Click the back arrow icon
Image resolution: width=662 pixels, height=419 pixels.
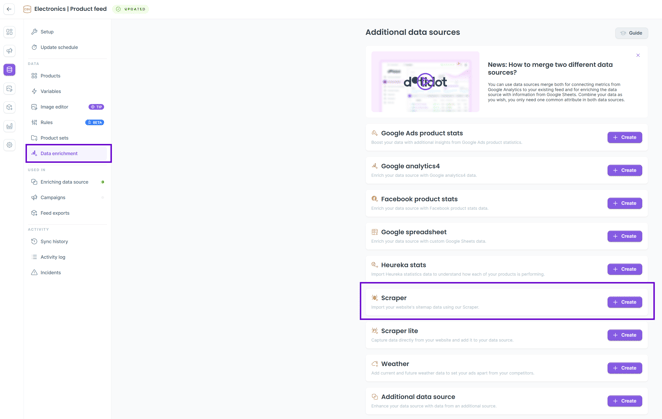(9, 9)
